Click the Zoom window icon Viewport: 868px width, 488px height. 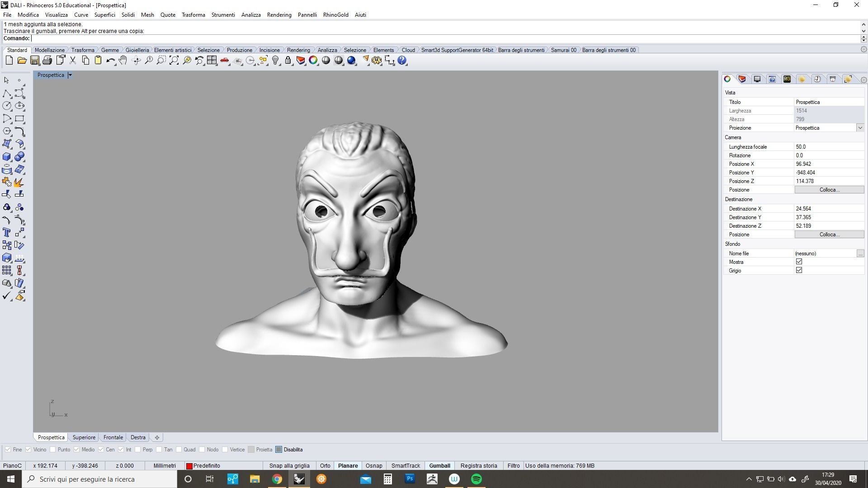161,61
